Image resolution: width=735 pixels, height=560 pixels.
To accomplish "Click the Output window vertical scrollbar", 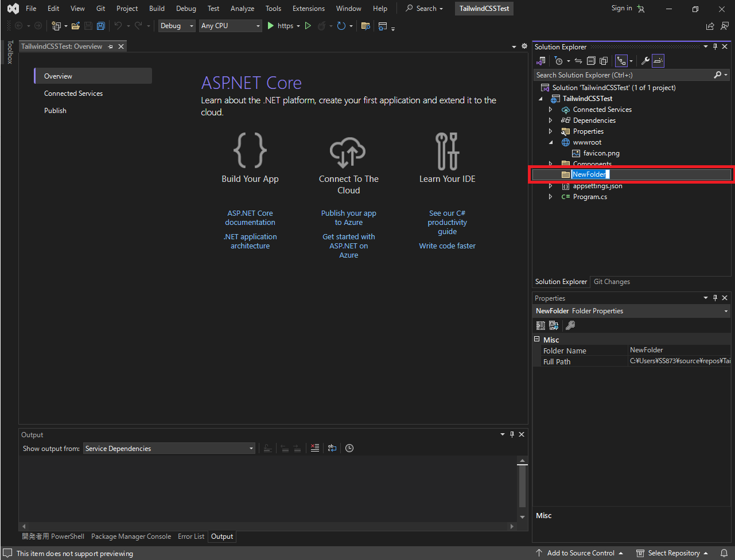I will pos(522,485).
